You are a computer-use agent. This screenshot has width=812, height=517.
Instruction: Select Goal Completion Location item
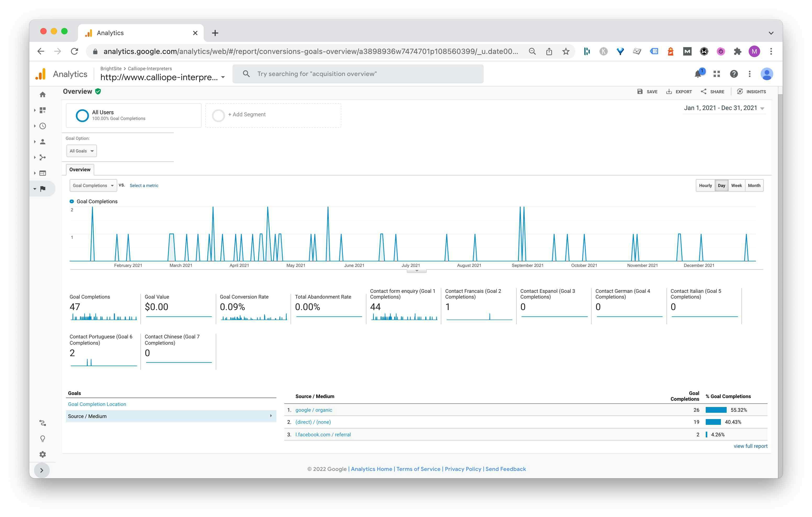coord(97,404)
